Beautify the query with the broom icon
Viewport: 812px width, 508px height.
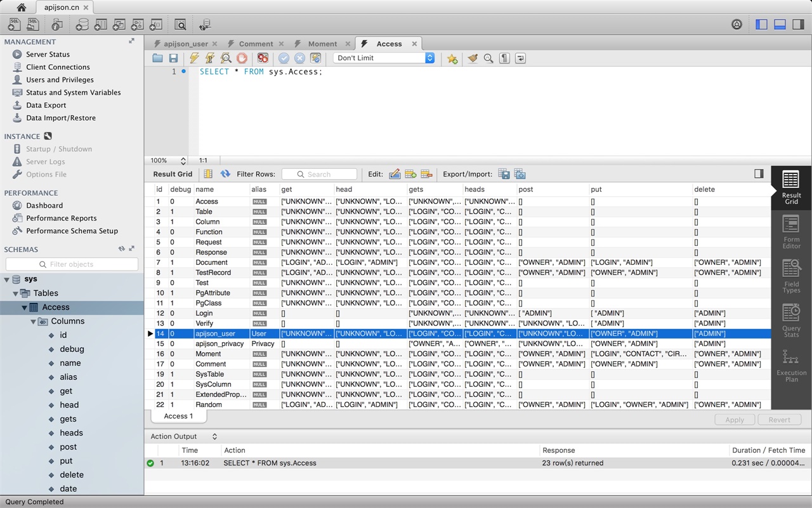[473, 58]
